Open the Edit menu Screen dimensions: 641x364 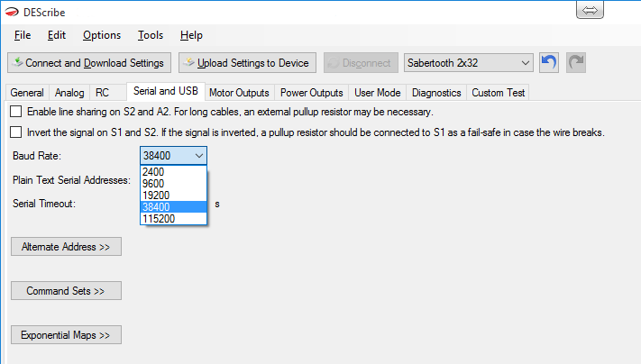tap(57, 35)
